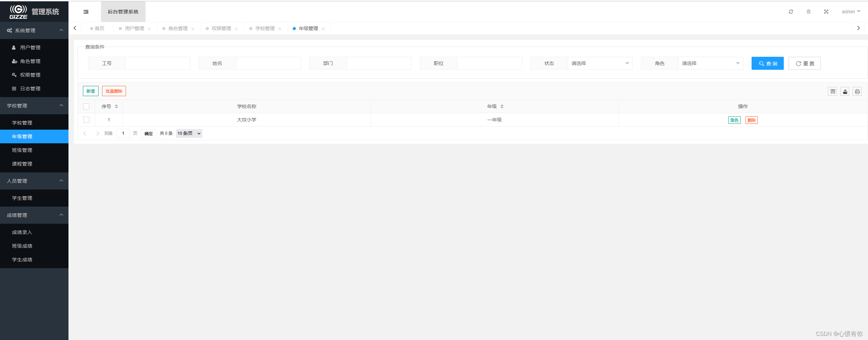Open the 10 条/页 page size selector
Viewport: 868px width, 340px height.
[x=188, y=133]
